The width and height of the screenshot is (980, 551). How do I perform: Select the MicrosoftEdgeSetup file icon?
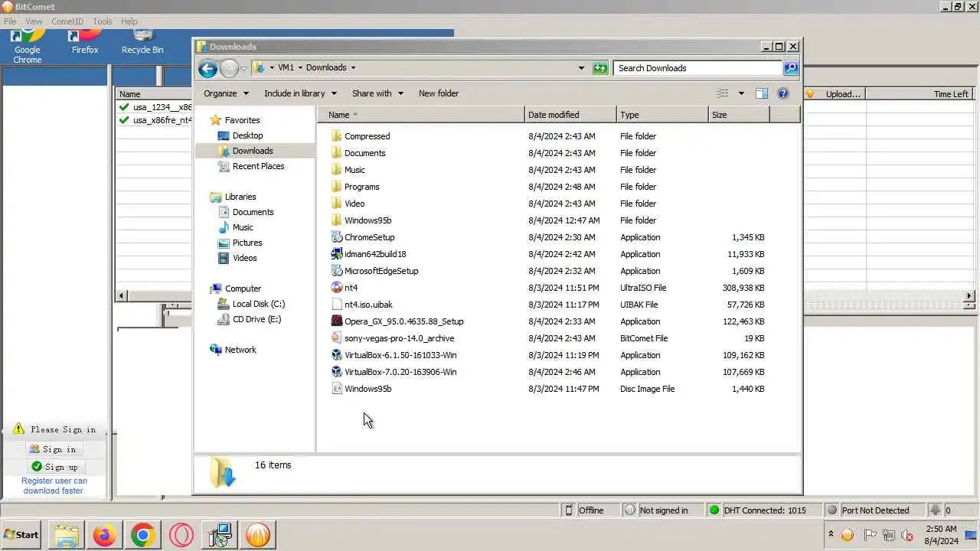pyautogui.click(x=336, y=271)
